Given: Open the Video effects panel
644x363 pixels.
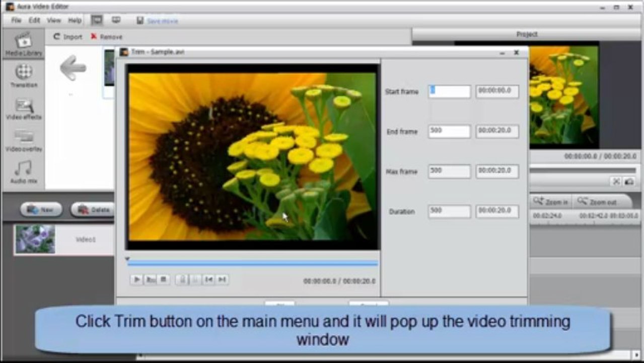Looking at the screenshot, I should coord(24,108).
